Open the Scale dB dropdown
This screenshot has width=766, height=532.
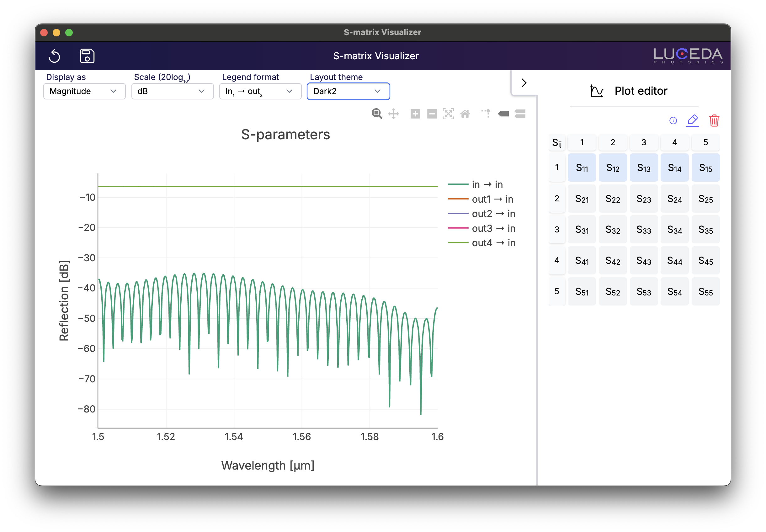tap(172, 91)
